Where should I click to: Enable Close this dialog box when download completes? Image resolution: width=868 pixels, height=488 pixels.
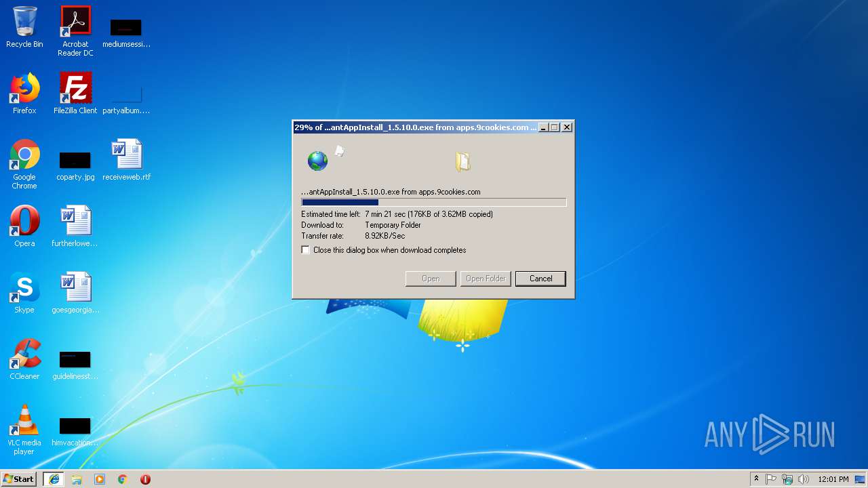click(x=306, y=250)
